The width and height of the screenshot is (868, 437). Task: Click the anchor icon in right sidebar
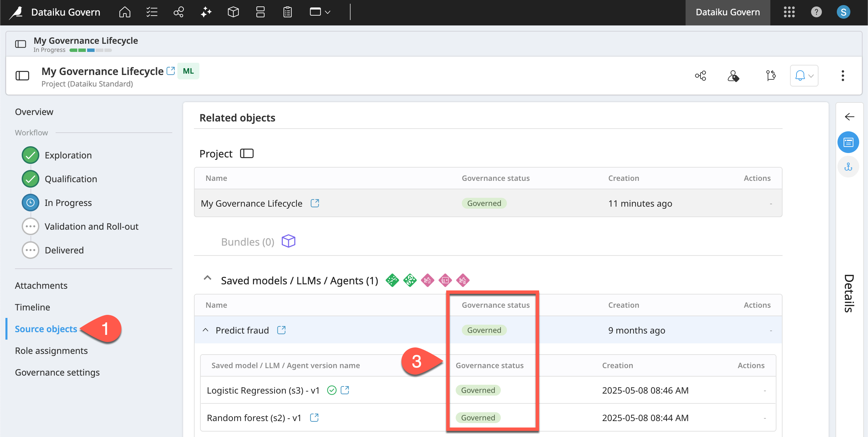pos(848,167)
